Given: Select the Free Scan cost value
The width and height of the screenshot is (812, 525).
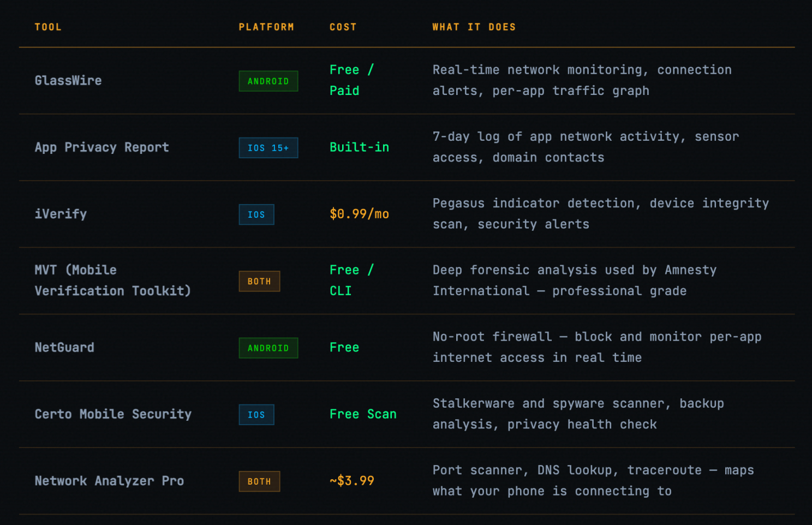Looking at the screenshot, I should (x=363, y=414).
